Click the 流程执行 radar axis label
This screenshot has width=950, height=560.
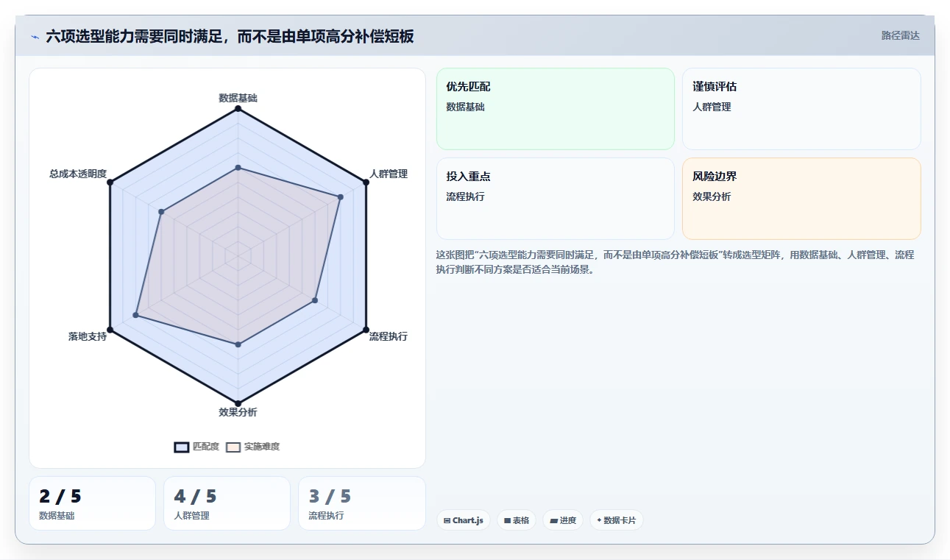click(x=389, y=336)
